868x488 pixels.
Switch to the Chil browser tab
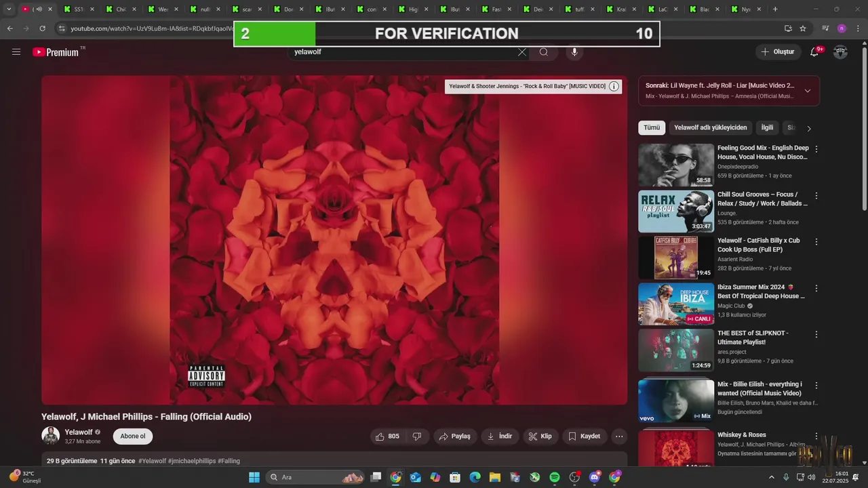(121, 9)
